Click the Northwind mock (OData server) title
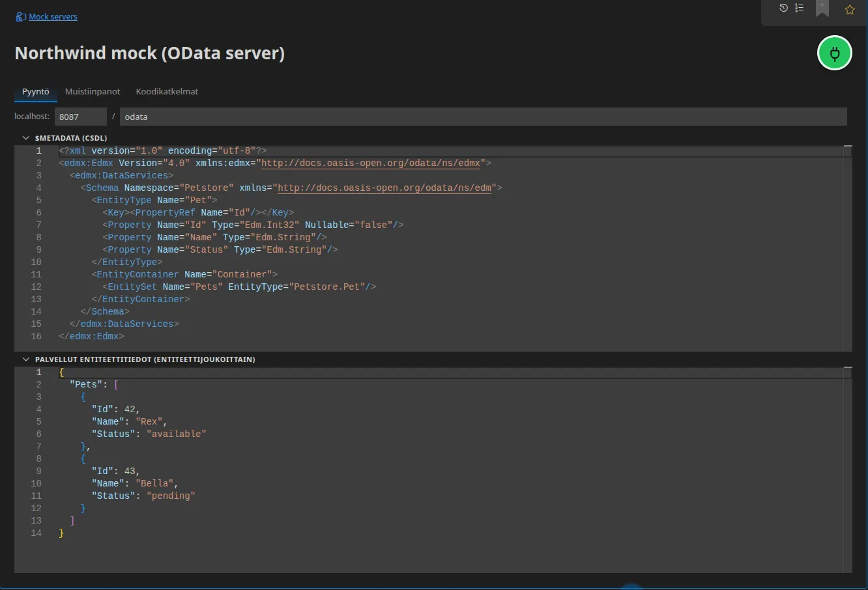This screenshot has height=590, width=868. tap(150, 53)
